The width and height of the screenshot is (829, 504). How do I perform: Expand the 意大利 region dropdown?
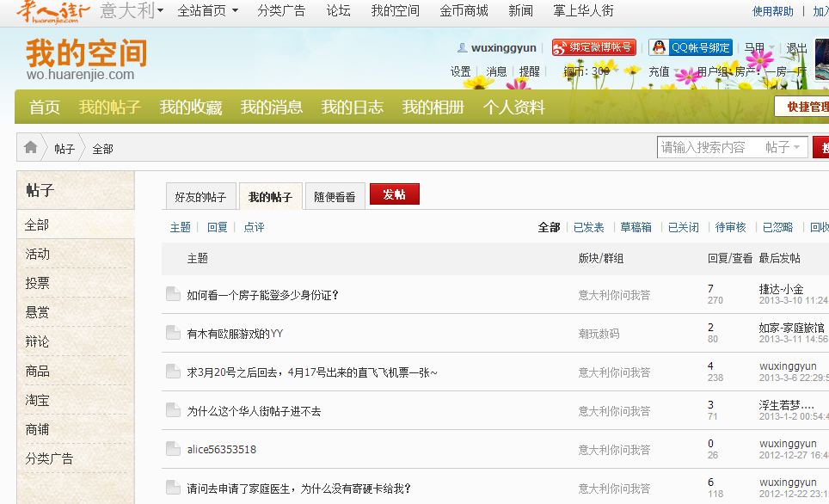132,10
